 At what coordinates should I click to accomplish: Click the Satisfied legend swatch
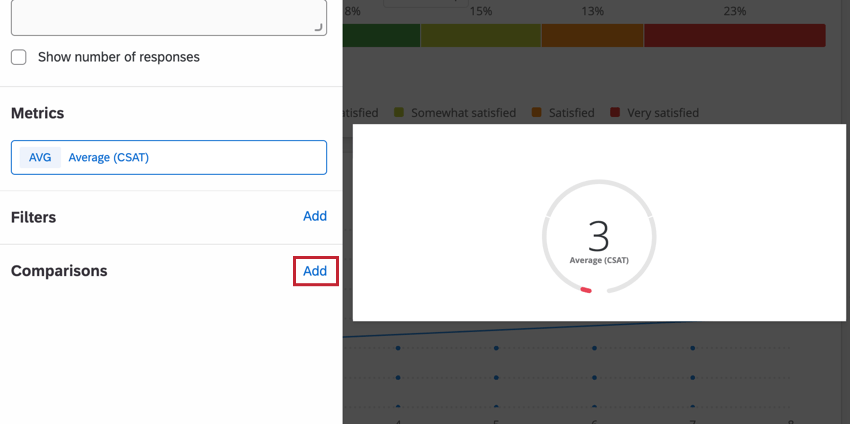coord(537,113)
